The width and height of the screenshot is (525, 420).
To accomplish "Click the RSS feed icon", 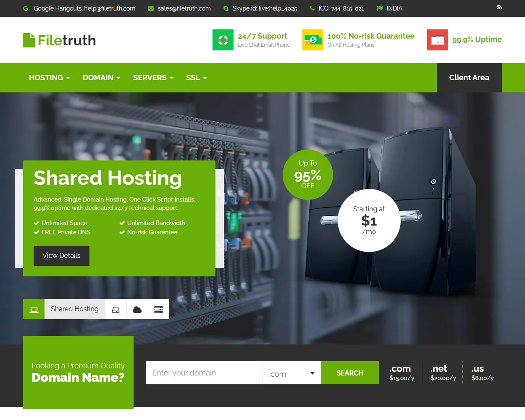I will point(499,7).
